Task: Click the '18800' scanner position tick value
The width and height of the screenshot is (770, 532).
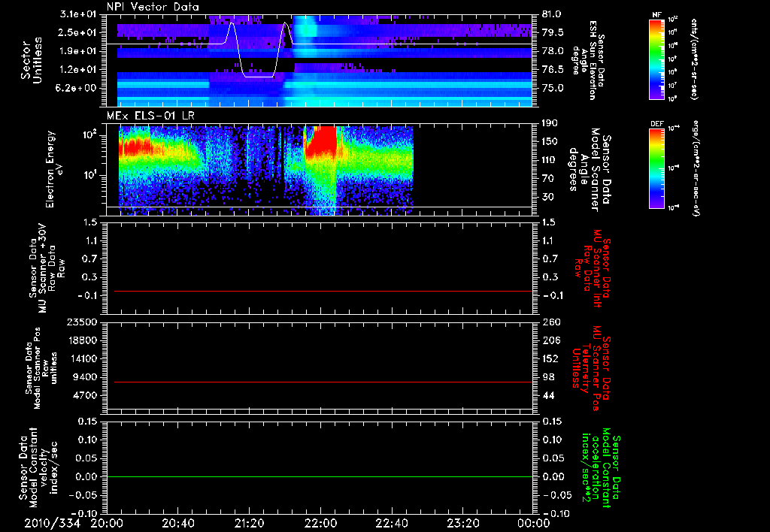Action: [x=83, y=340]
